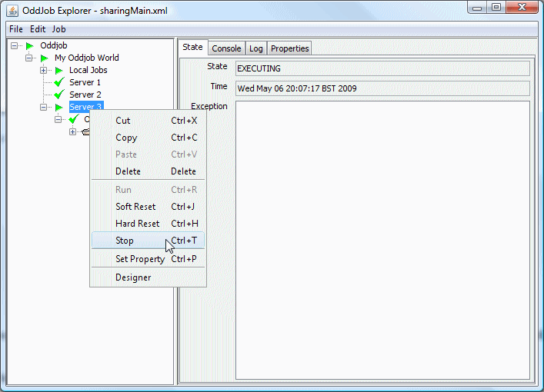Open the Job menu in menu bar

[x=58, y=29]
